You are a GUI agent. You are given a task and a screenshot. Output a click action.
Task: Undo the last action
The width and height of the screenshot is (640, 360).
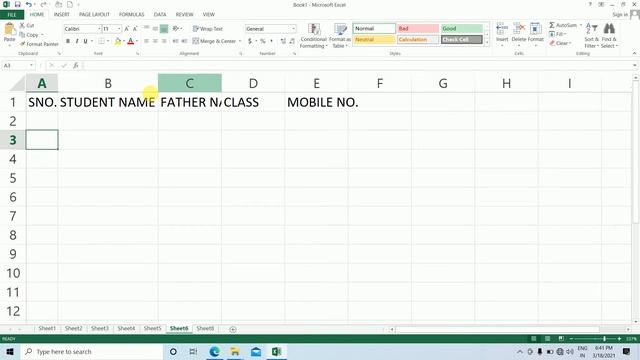29,4
